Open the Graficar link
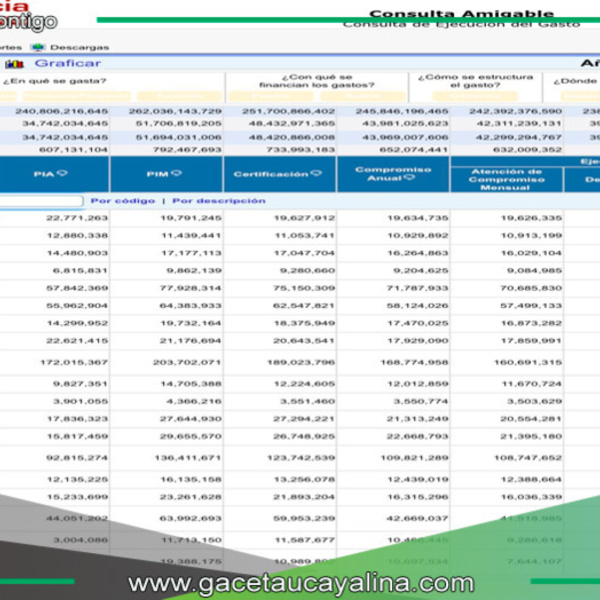 point(68,63)
